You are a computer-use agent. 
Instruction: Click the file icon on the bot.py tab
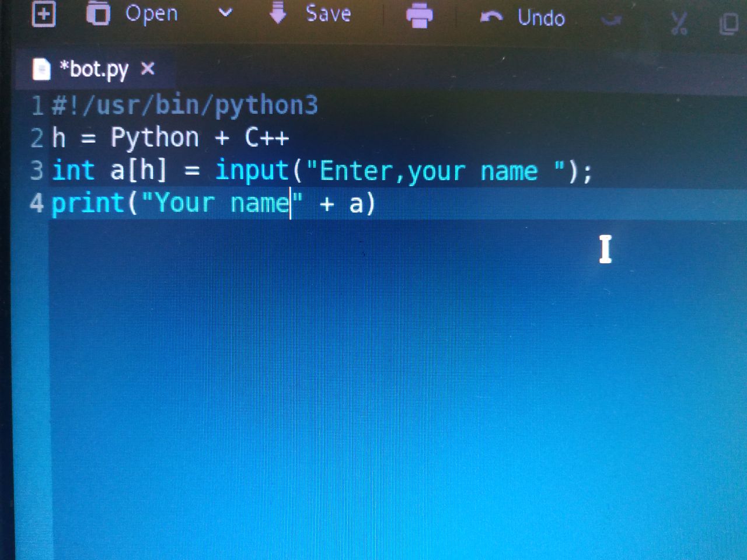(41, 69)
